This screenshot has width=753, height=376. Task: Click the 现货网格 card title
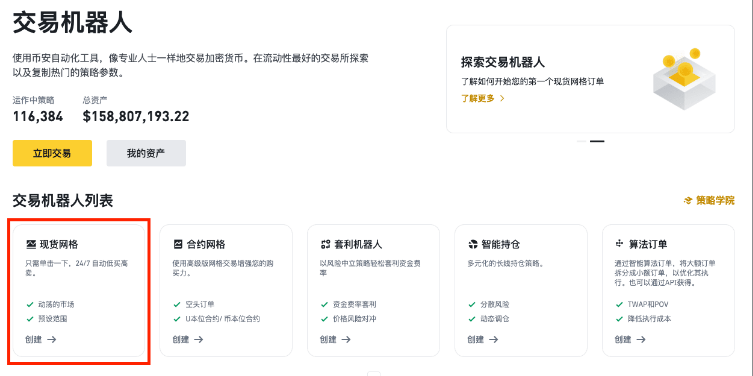[x=59, y=244]
